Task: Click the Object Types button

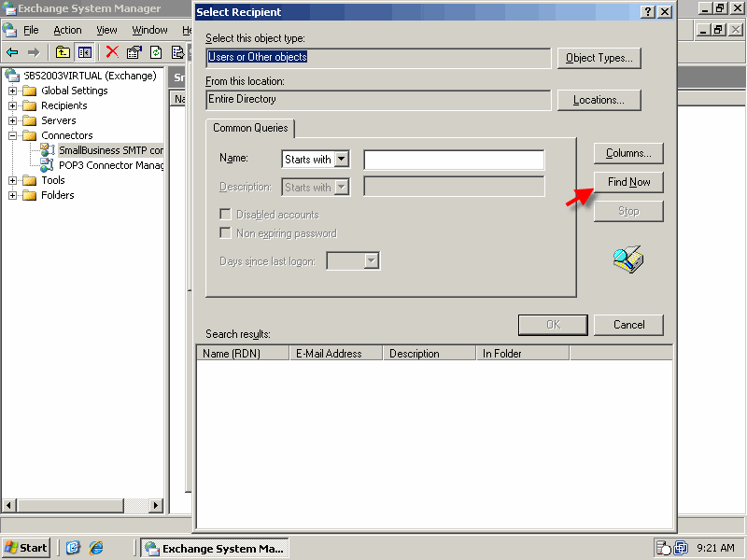Action: tap(599, 58)
